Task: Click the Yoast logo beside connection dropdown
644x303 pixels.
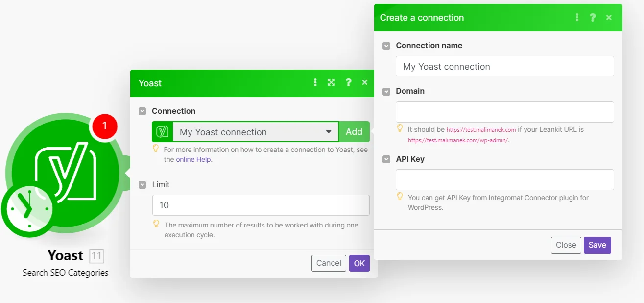Action: pos(162,132)
